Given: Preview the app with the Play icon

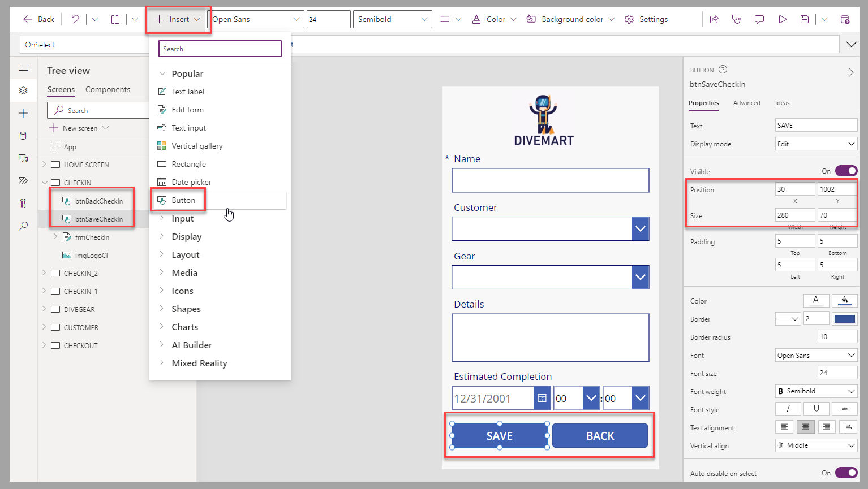Looking at the screenshot, I should (783, 19).
